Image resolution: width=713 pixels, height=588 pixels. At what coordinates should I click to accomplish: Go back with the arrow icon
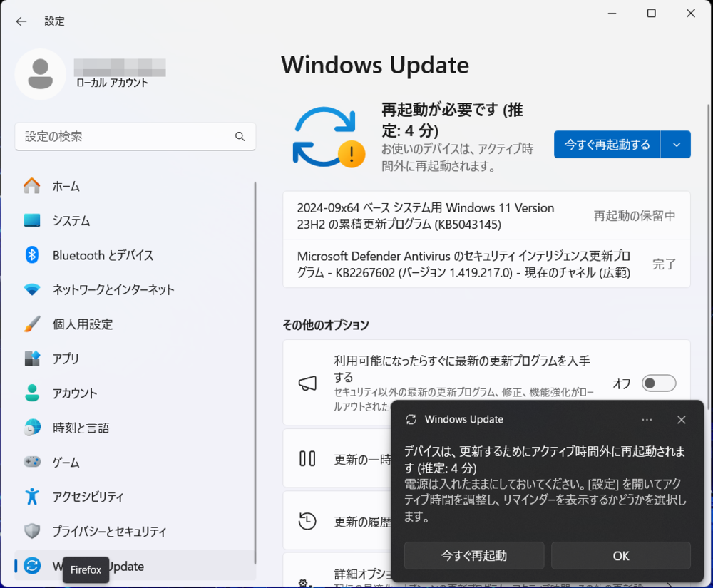(21, 21)
